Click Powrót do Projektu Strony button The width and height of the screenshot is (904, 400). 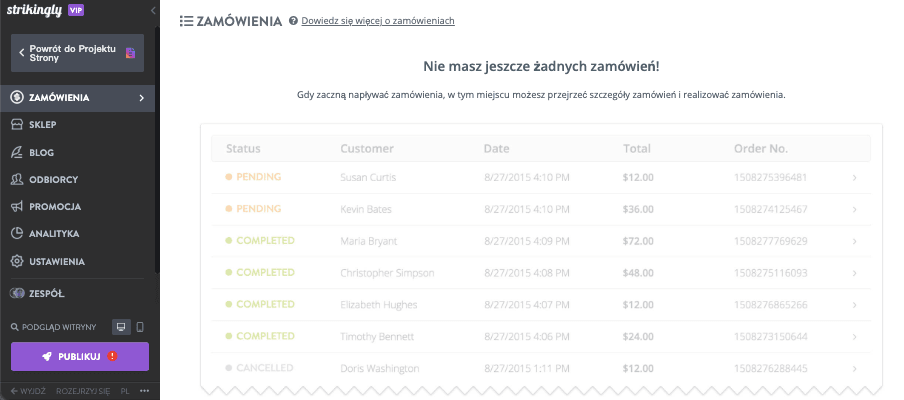(77, 53)
